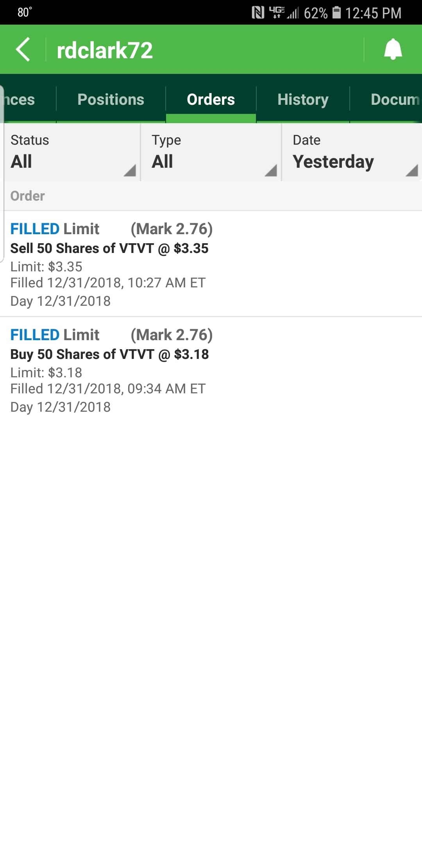Tap the 12:45 PM clock
The width and height of the screenshot is (422, 868).
pyautogui.click(x=373, y=13)
